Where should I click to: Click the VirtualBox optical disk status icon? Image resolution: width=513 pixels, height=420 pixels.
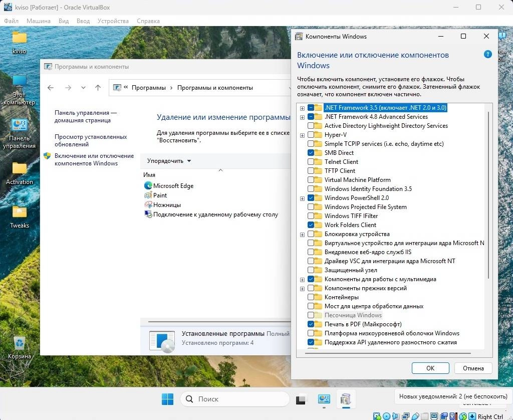pos(386,416)
